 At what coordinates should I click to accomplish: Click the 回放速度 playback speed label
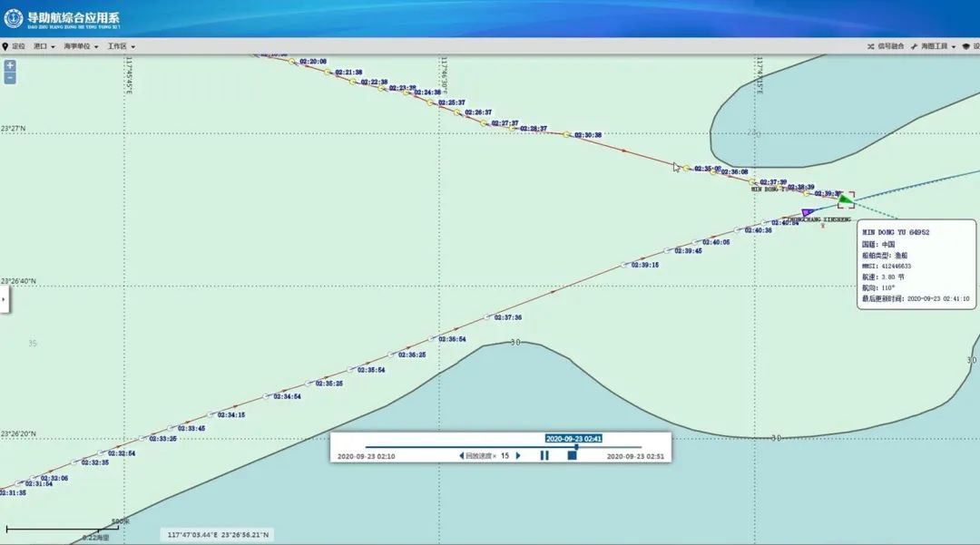[x=481, y=456]
